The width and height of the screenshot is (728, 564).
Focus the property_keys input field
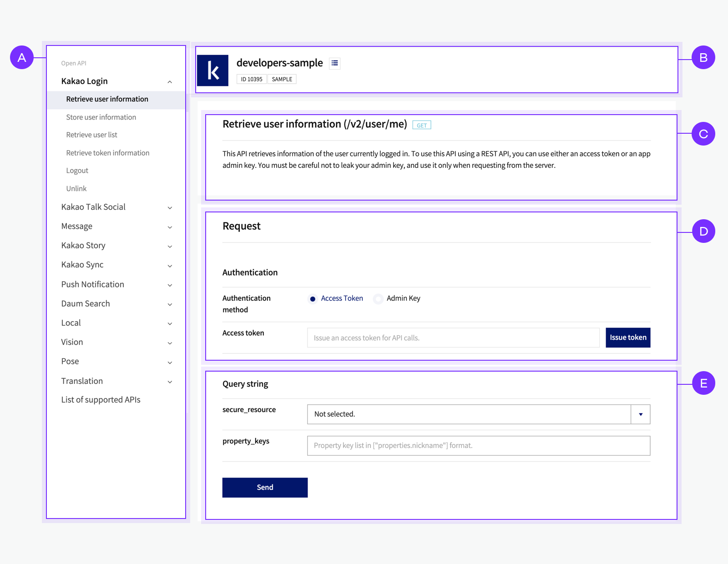point(479,446)
